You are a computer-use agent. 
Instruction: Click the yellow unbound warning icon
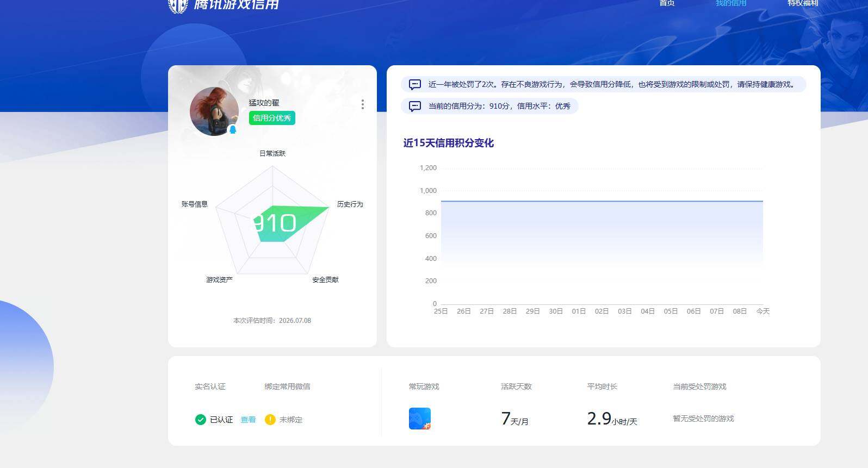pos(270,420)
